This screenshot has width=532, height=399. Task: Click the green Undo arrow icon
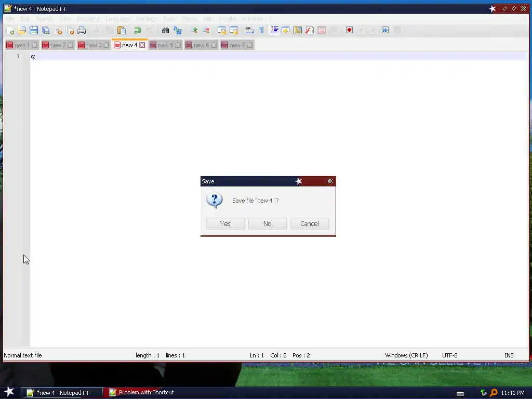(x=137, y=31)
